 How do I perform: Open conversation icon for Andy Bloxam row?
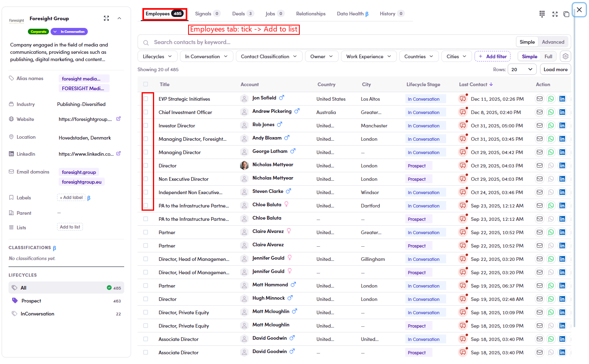coord(463,139)
